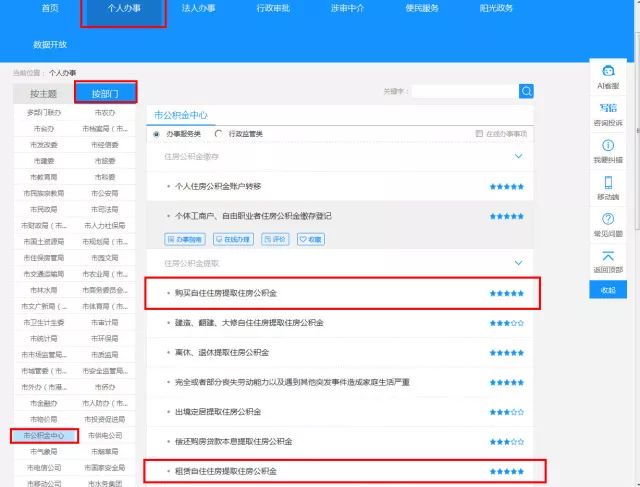Click the 我要纠错 info icon
This screenshot has width=640, height=487.
[x=608, y=148]
